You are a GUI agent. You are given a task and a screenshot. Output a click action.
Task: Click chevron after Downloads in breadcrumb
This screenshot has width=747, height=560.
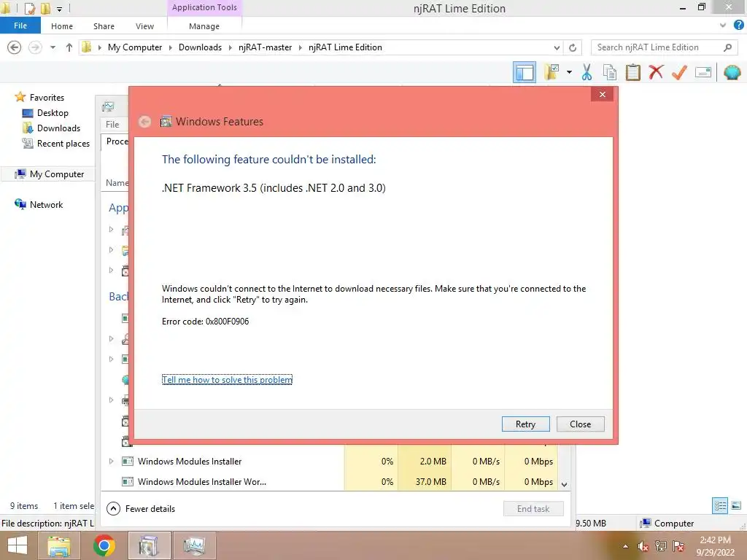(230, 47)
